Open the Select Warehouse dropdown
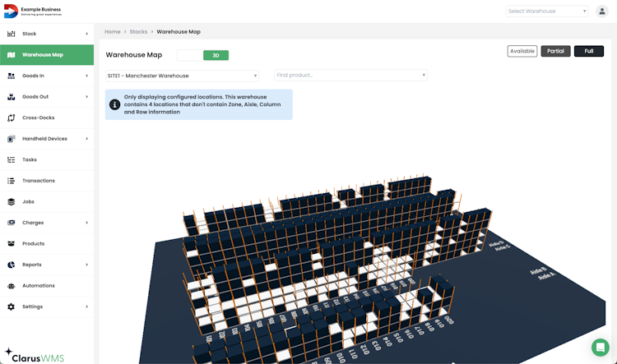Viewport: 617px width, 364px height. [x=547, y=11]
